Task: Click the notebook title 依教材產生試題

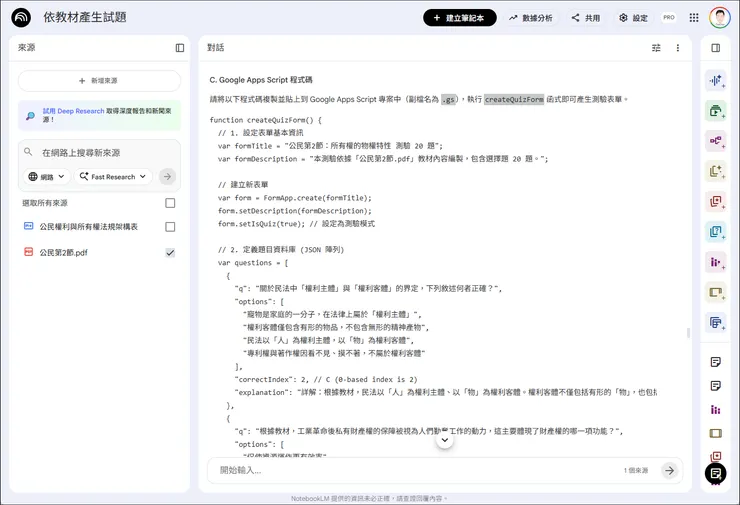Action: (85, 17)
